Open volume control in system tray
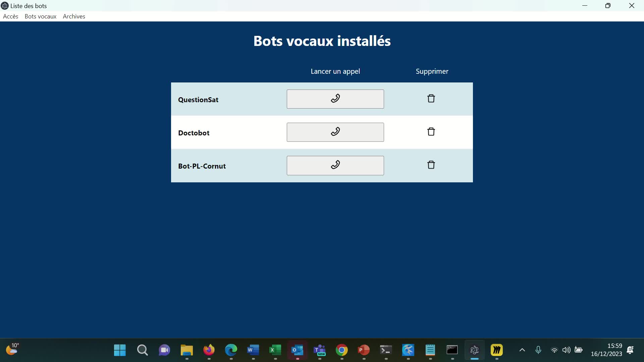The width and height of the screenshot is (644, 362). tap(566, 350)
